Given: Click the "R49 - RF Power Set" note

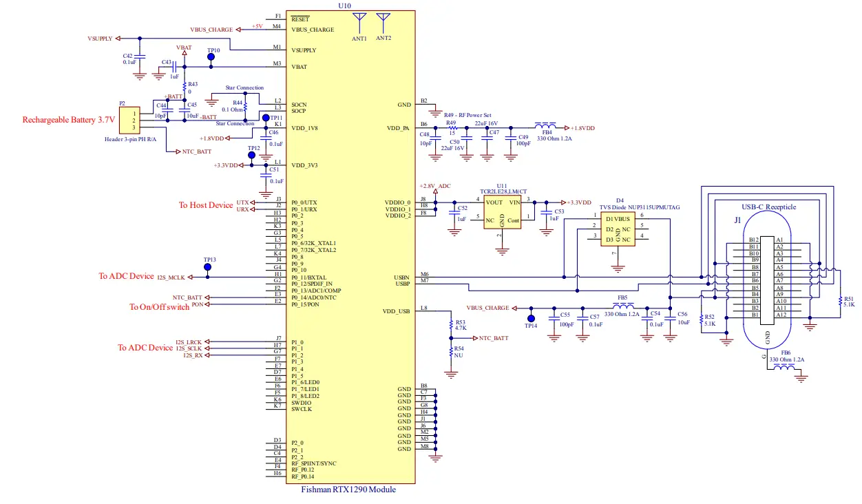Looking at the screenshot, I should coord(467,115).
